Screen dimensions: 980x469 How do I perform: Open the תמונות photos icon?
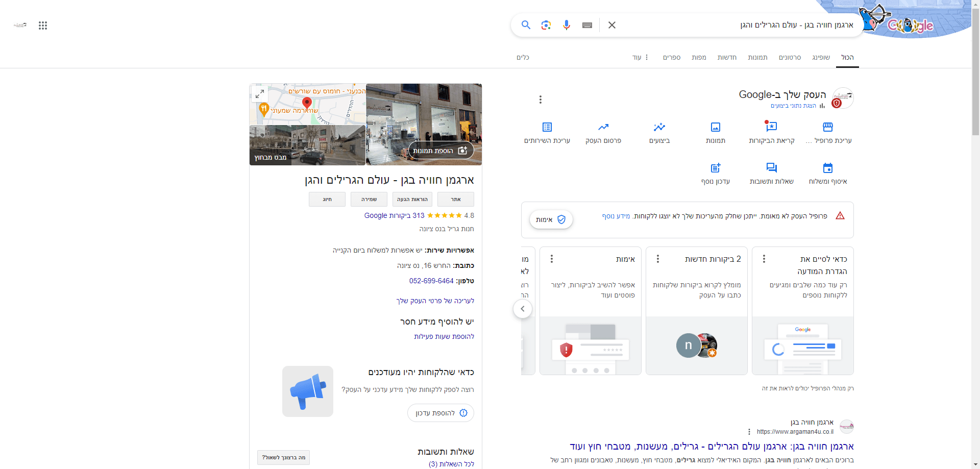(x=716, y=127)
